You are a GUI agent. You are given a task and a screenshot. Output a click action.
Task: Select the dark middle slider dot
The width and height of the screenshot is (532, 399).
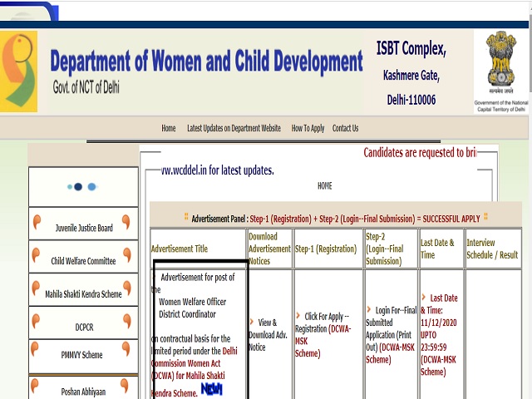78,186
